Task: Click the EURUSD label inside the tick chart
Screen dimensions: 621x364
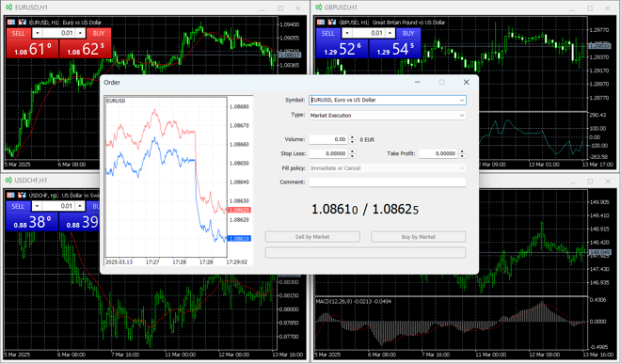Action: (x=116, y=101)
